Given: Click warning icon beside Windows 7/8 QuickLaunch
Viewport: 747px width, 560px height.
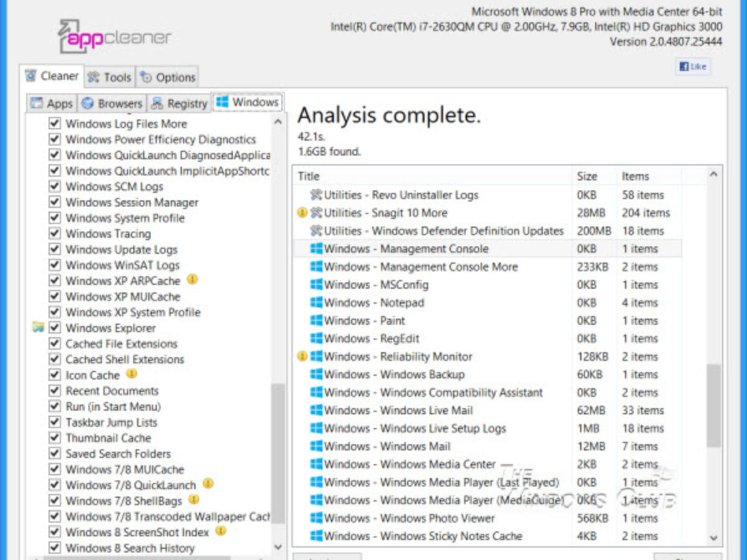Looking at the screenshot, I should point(208,483).
